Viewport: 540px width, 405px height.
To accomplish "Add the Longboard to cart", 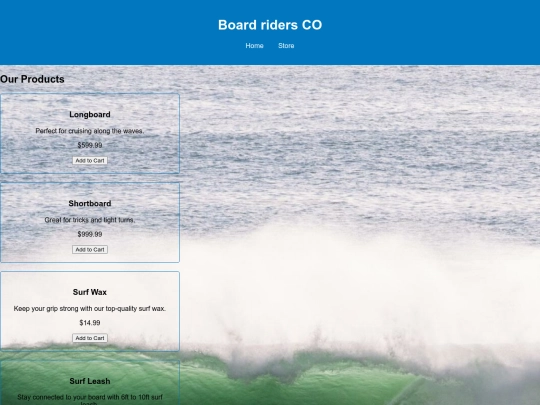I will (90, 160).
